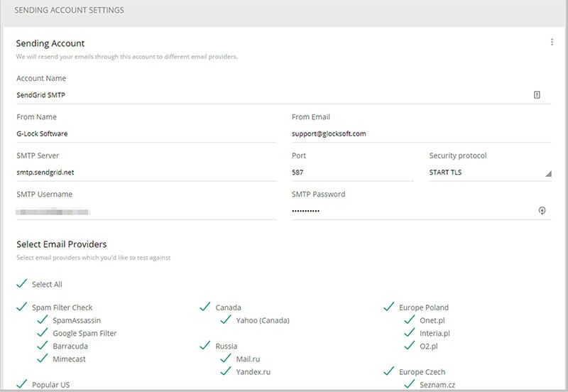Click the icon in the SMTP Password field
The height and width of the screenshot is (392, 568).
click(542, 210)
